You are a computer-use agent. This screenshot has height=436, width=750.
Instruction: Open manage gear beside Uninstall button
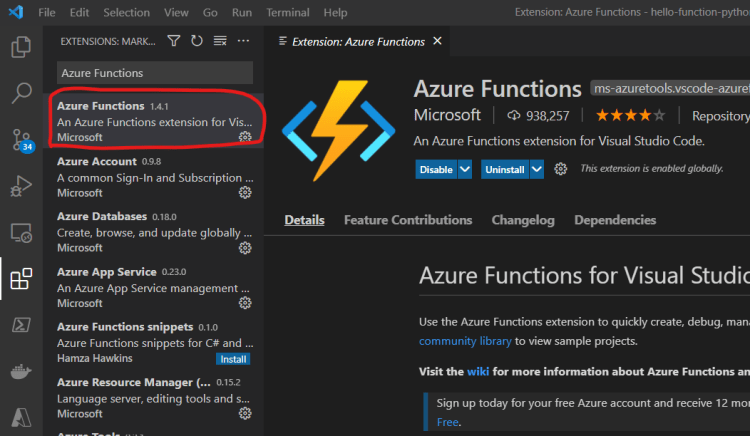coord(561,169)
